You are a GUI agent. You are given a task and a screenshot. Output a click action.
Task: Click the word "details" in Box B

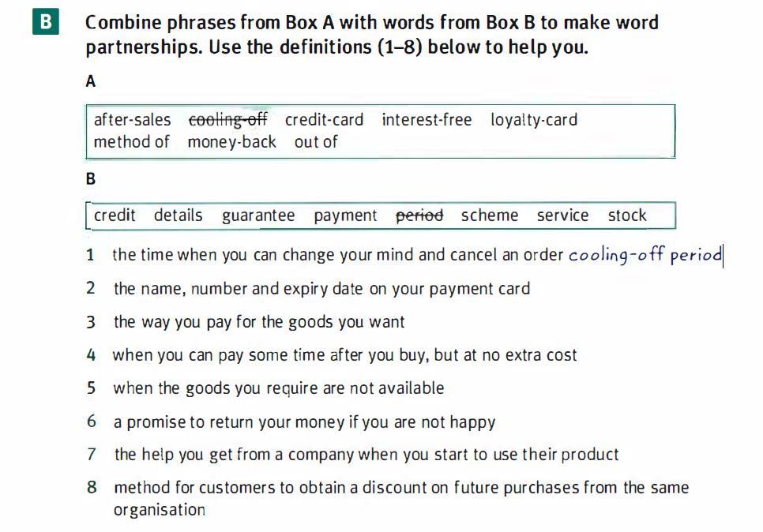(178, 215)
